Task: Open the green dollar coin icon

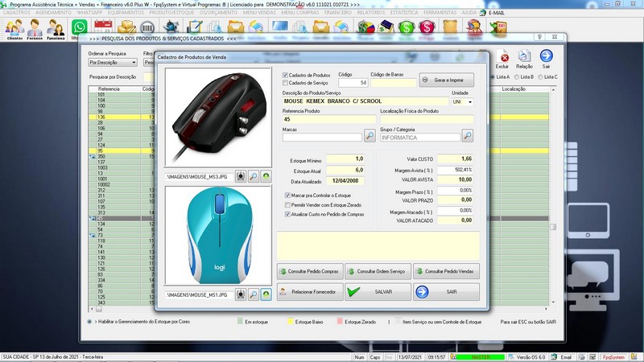Action: point(407,27)
